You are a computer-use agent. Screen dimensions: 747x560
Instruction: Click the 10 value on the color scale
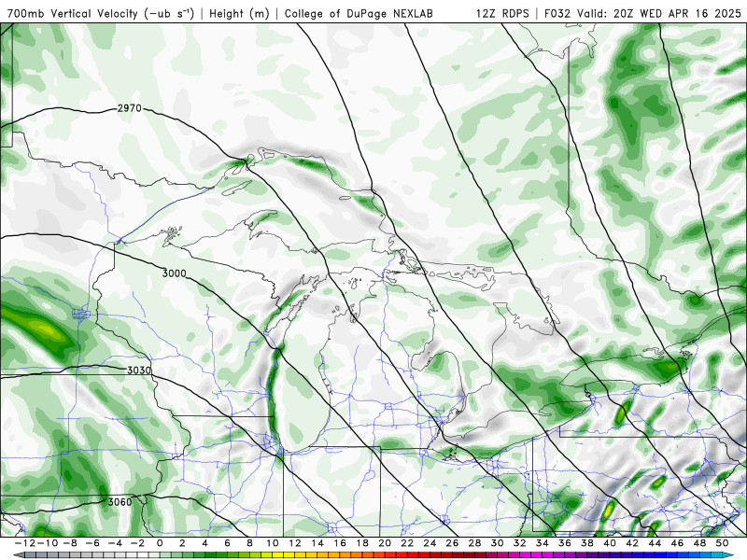pyautogui.click(x=272, y=543)
